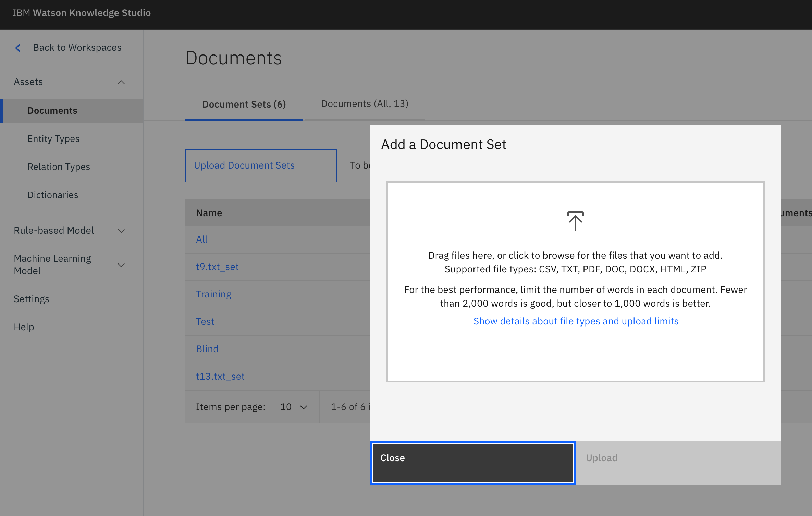This screenshot has width=812, height=516.
Task: Expand the Rule-based Model section
Action: coord(121,231)
